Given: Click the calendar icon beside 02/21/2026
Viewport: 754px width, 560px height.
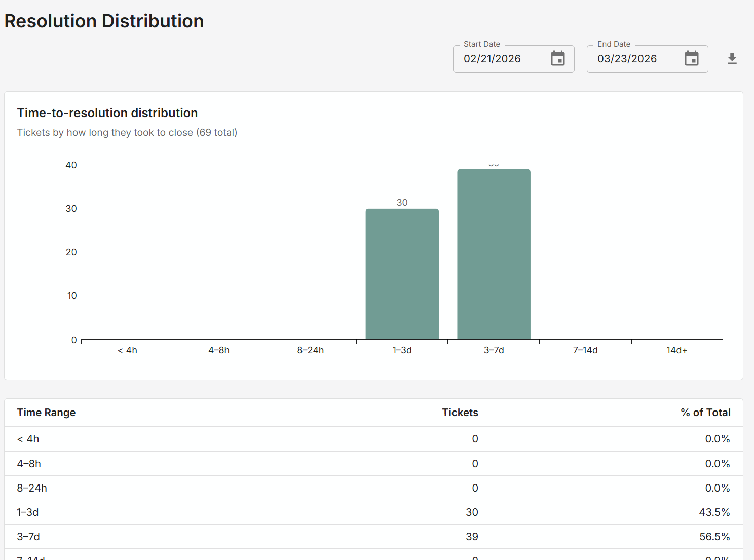Looking at the screenshot, I should tap(557, 58).
